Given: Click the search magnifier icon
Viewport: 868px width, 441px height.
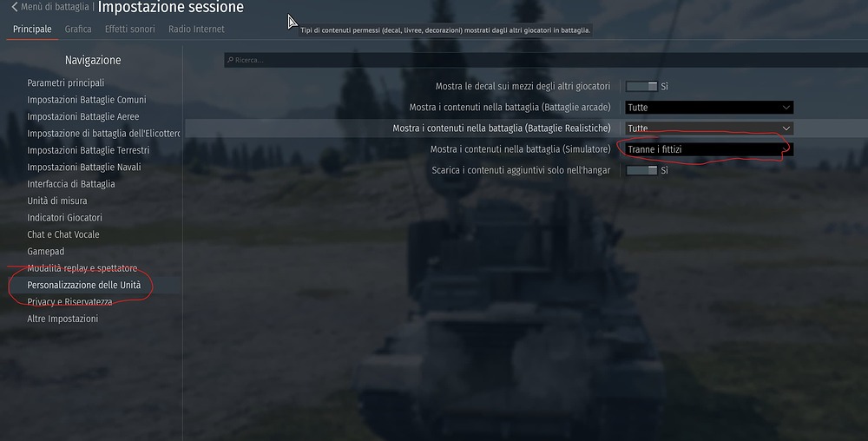Looking at the screenshot, I should 230,60.
